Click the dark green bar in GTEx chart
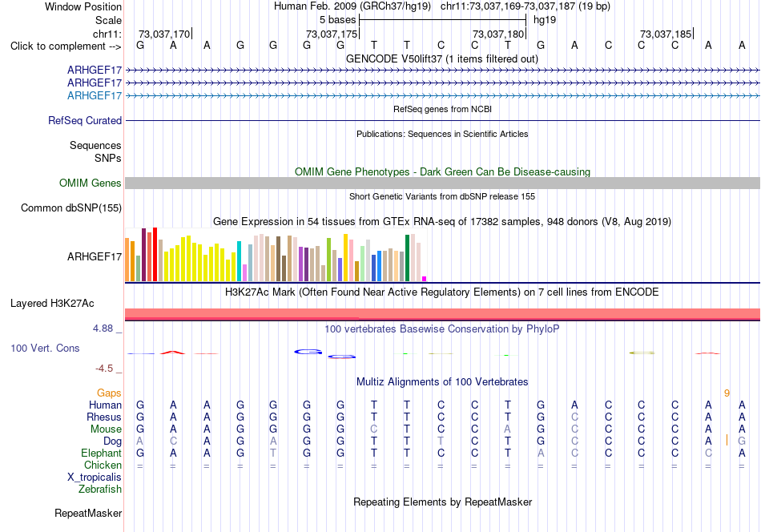This screenshot has width=761, height=532. (408, 258)
